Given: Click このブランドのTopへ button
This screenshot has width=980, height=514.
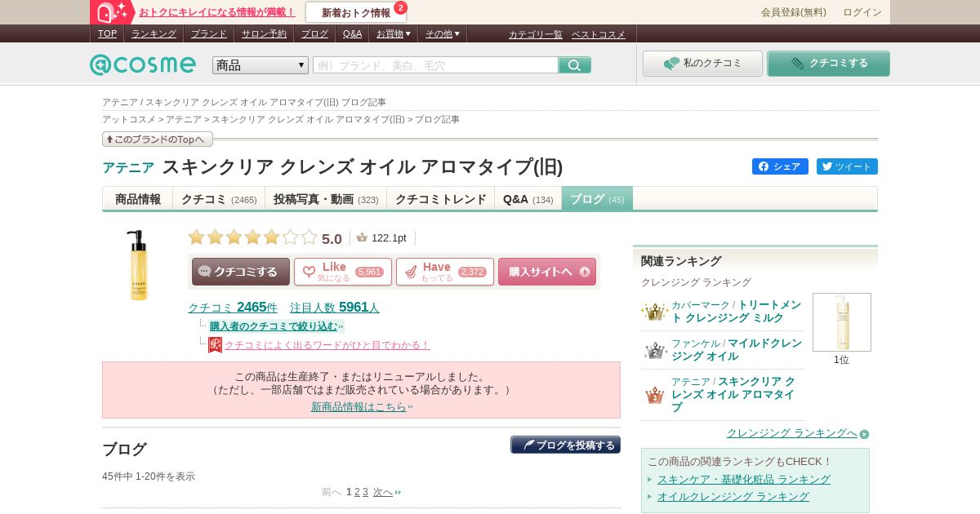Looking at the screenshot, I should pos(158,140).
